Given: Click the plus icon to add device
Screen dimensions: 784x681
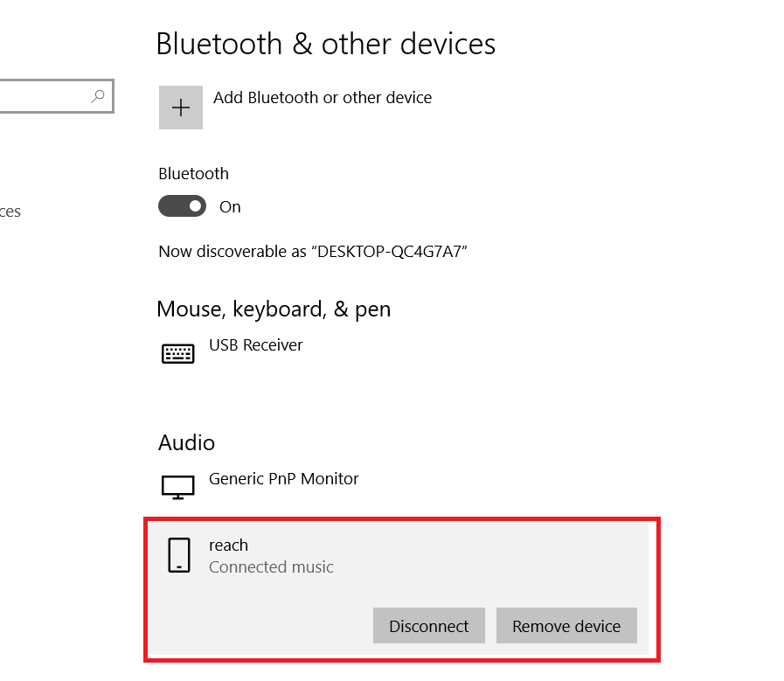Looking at the screenshot, I should (x=181, y=108).
